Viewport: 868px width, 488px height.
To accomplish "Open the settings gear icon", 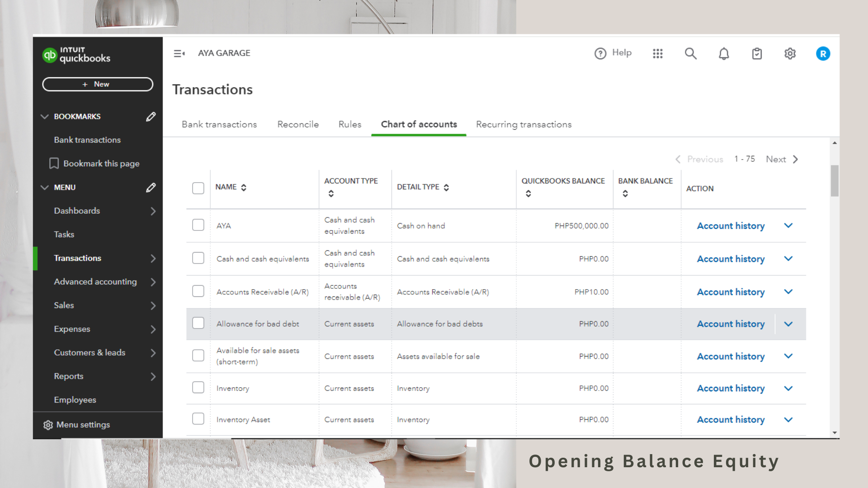I will click(790, 54).
